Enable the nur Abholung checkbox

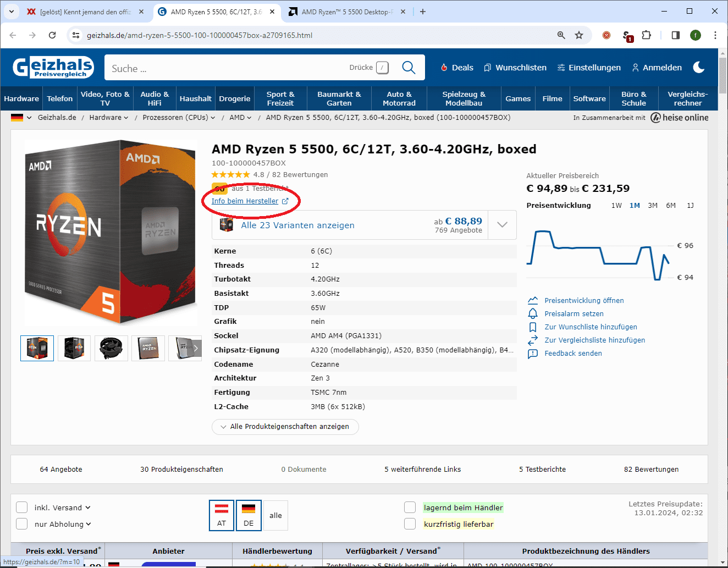22,523
